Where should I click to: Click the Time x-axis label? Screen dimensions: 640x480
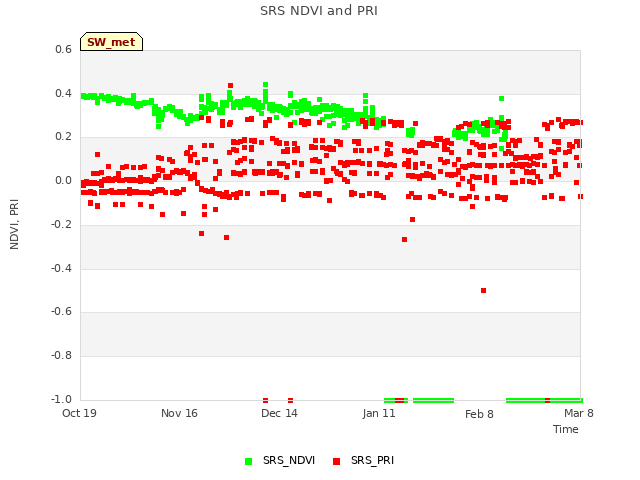(566, 429)
